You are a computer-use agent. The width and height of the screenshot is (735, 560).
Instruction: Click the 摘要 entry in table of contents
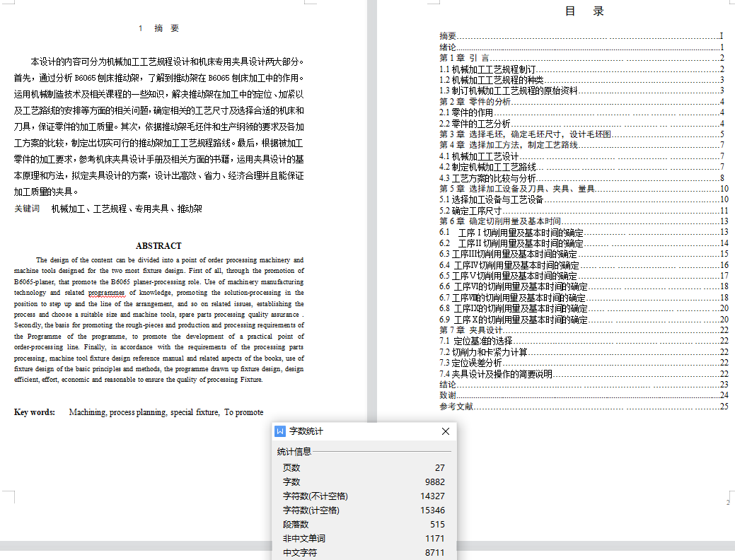pos(581,36)
